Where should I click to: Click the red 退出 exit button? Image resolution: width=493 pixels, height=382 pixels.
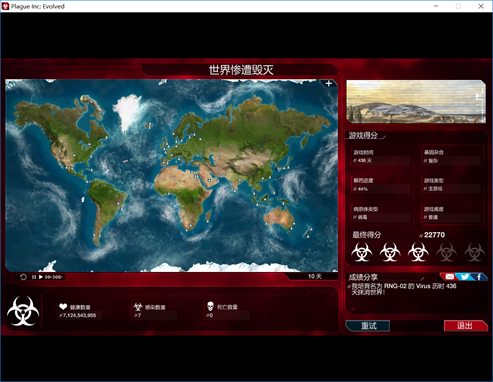[465, 326]
